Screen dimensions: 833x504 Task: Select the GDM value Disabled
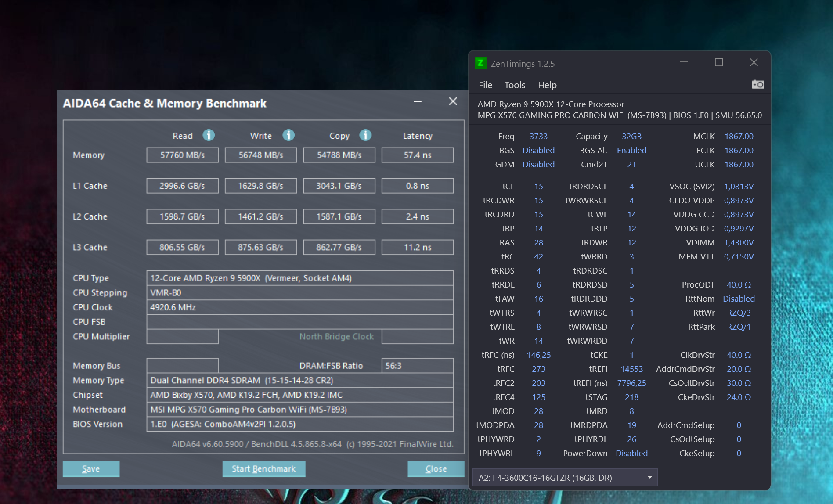coord(538,165)
